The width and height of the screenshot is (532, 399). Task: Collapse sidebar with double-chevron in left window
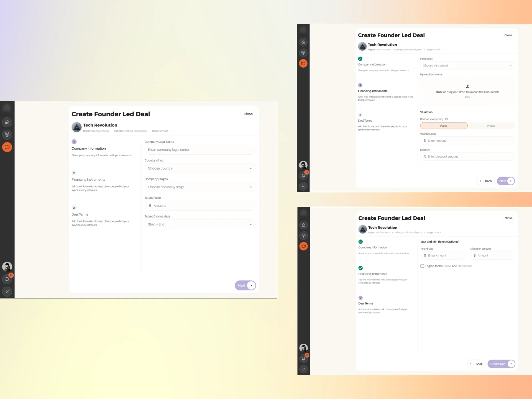7,291
